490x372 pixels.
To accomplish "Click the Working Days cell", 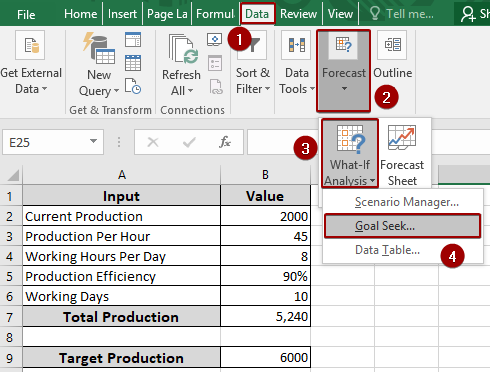I will pos(121,296).
